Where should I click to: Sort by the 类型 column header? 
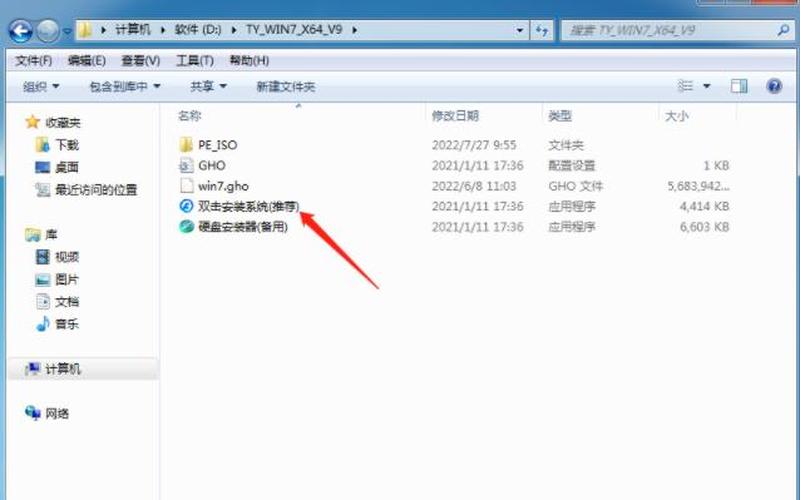[x=560, y=116]
